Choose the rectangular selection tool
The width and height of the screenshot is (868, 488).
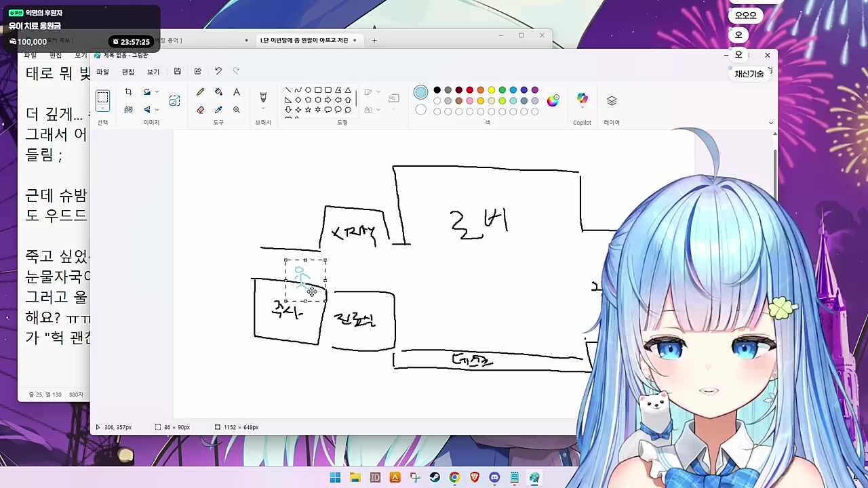click(x=102, y=97)
